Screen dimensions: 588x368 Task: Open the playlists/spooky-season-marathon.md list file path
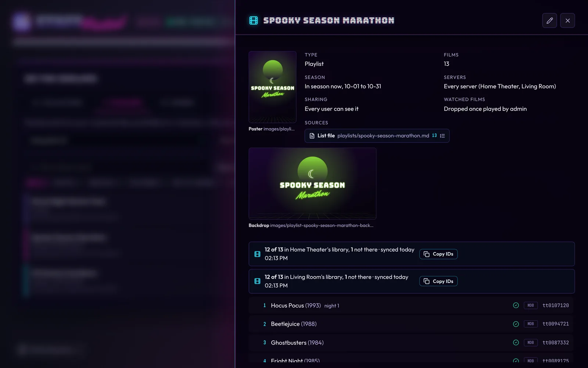[x=383, y=136]
